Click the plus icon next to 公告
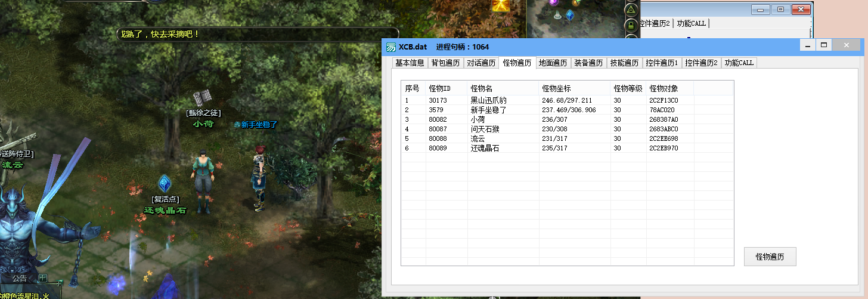This screenshot has width=868, height=299. [43, 278]
